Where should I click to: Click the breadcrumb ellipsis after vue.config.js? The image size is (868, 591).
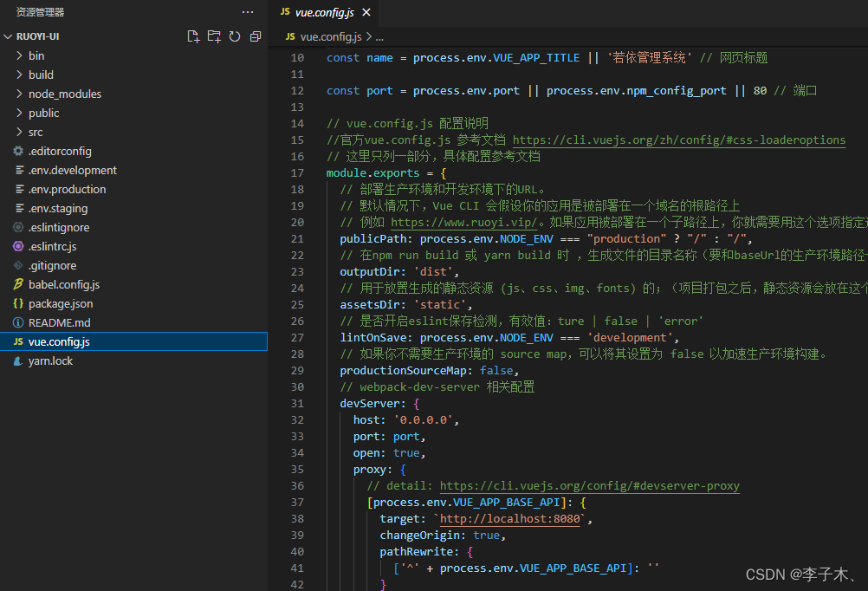pos(379,37)
